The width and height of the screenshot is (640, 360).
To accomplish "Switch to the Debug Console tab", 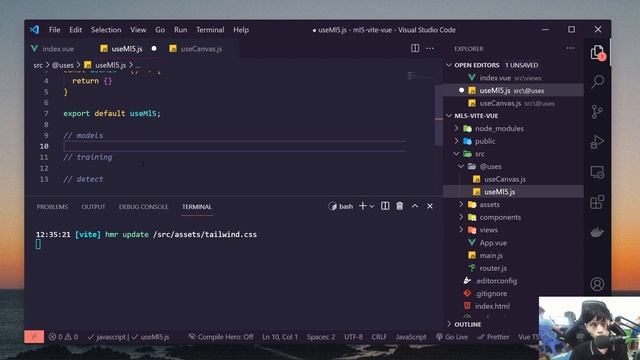I will [143, 207].
